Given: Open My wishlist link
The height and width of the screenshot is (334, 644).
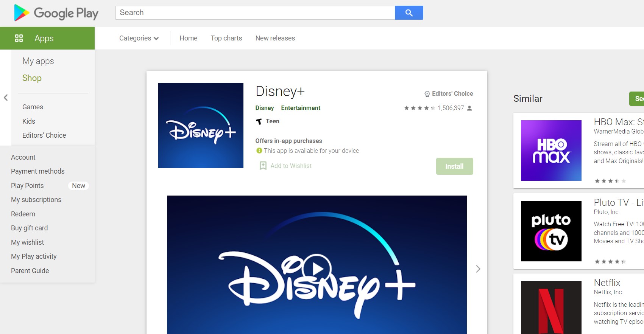Looking at the screenshot, I should 28,242.
